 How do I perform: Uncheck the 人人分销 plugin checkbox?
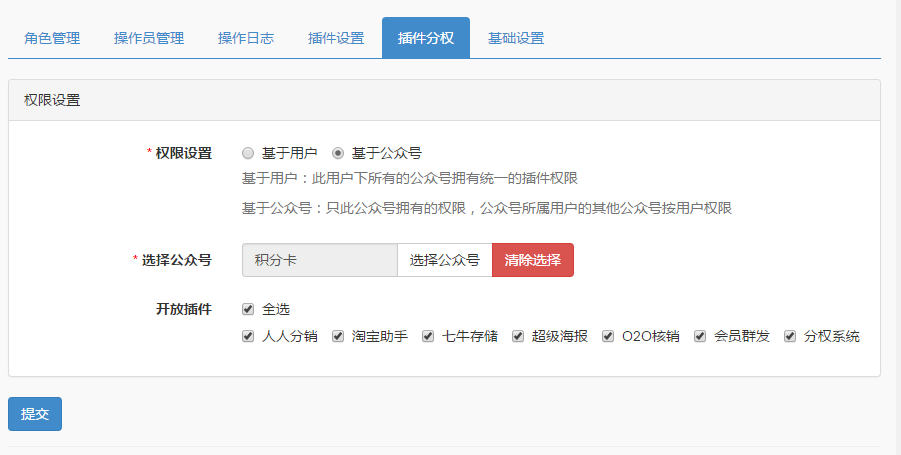pos(248,336)
